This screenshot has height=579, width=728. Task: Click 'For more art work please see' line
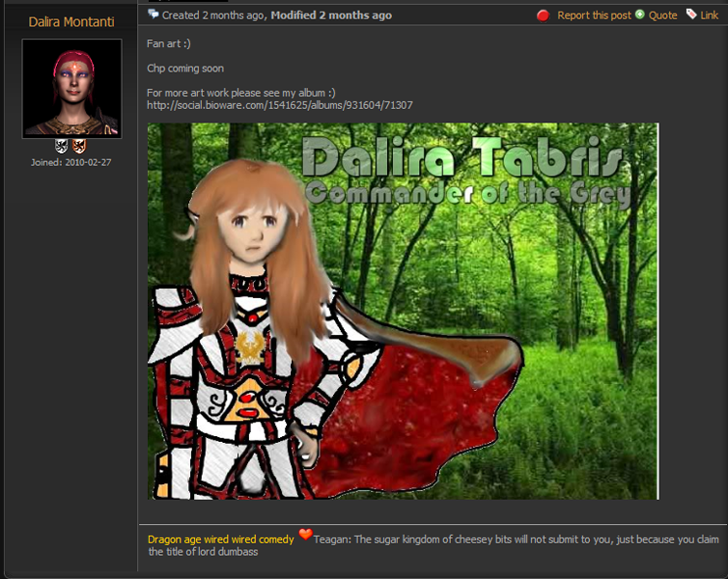(241, 93)
